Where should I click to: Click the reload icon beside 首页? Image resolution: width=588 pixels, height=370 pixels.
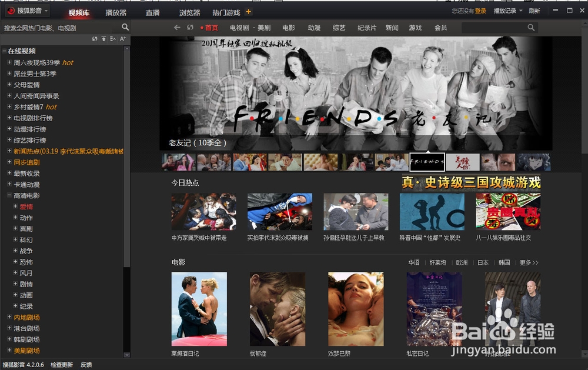click(190, 28)
